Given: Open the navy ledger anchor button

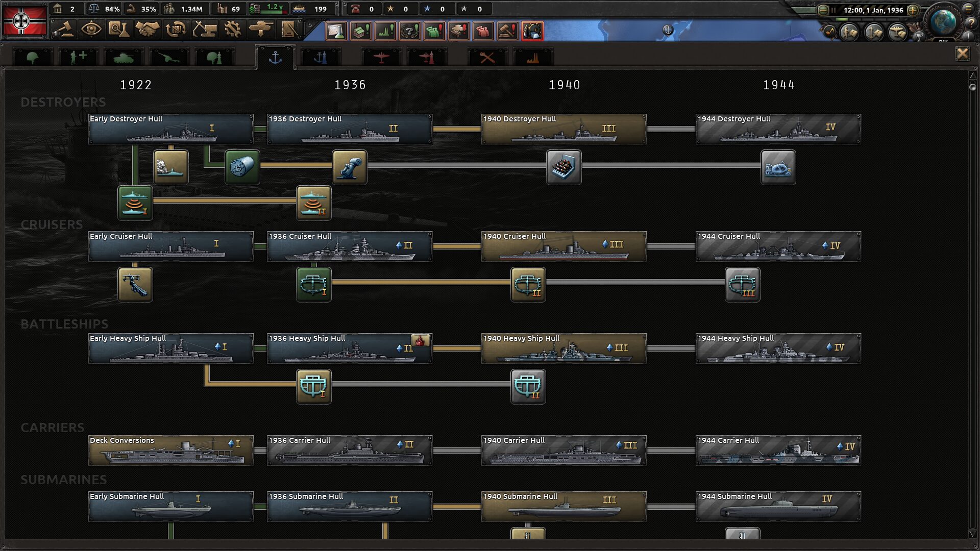Looking at the screenshot, I should click(874, 32).
